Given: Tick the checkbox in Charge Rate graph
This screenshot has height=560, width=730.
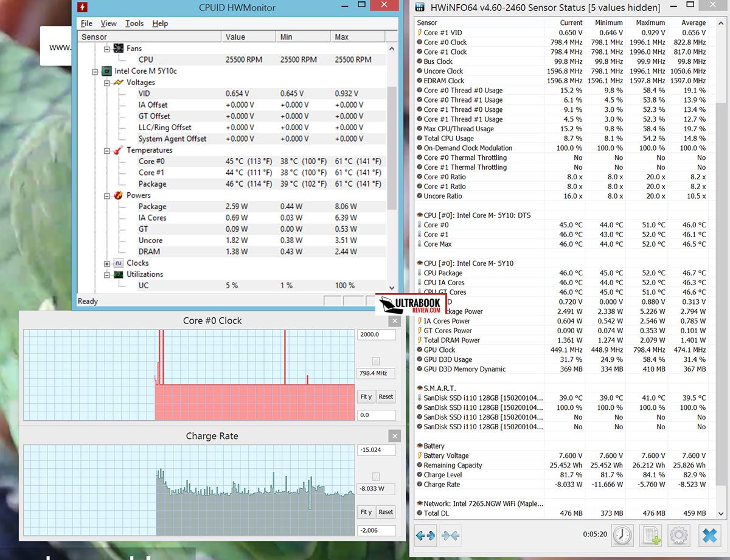Looking at the screenshot, I should (x=375, y=477).
